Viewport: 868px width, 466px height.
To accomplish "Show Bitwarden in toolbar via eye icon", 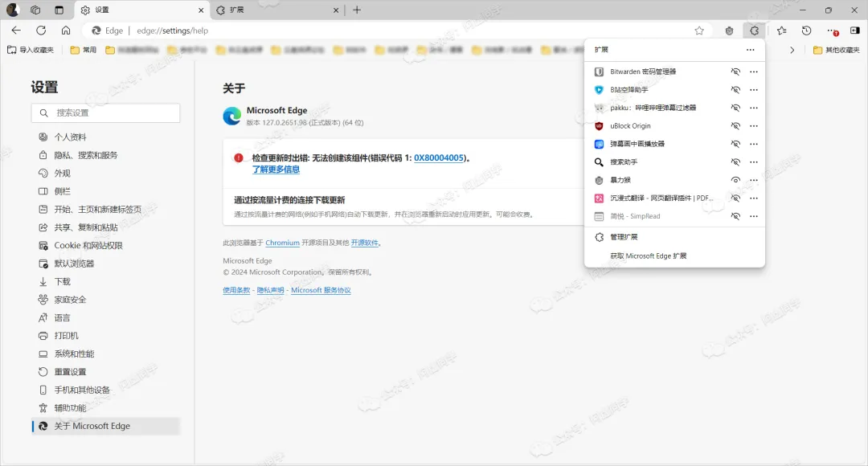I will [x=735, y=72].
